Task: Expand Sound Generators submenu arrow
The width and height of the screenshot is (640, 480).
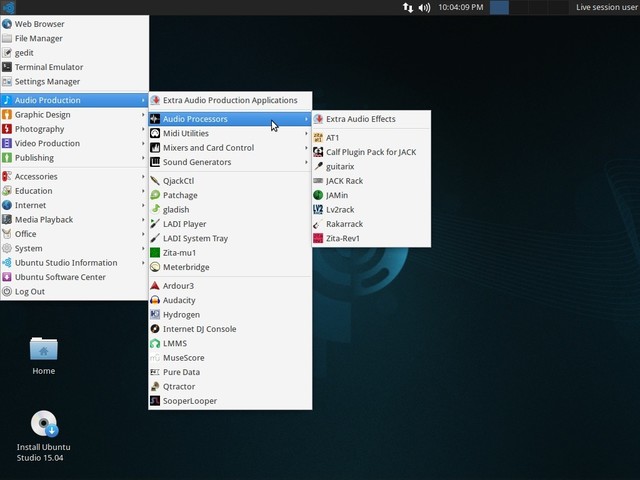Action: (x=306, y=162)
